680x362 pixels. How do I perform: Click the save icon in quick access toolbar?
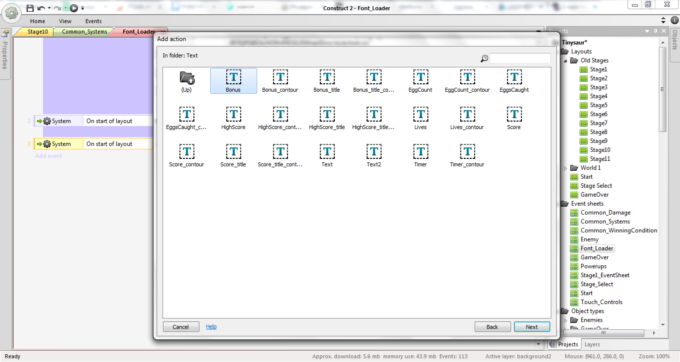[x=30, y=8]
